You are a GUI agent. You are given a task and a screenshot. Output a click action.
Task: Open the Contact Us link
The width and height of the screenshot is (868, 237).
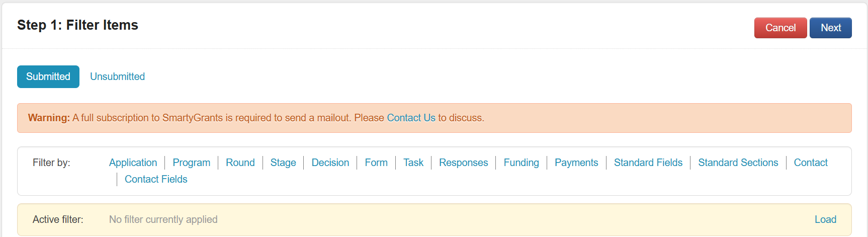pos(411,118)
